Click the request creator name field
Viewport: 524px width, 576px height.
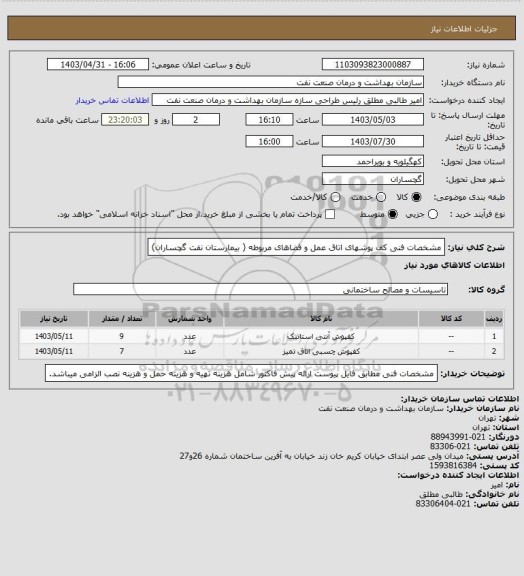(288, 100)
